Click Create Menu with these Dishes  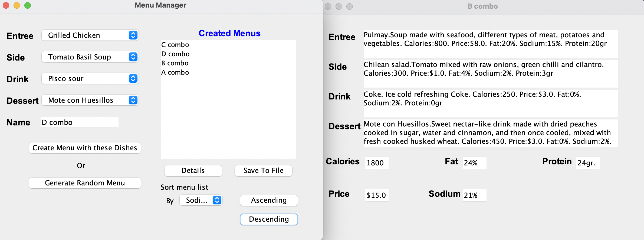click(x=85, y=148)
